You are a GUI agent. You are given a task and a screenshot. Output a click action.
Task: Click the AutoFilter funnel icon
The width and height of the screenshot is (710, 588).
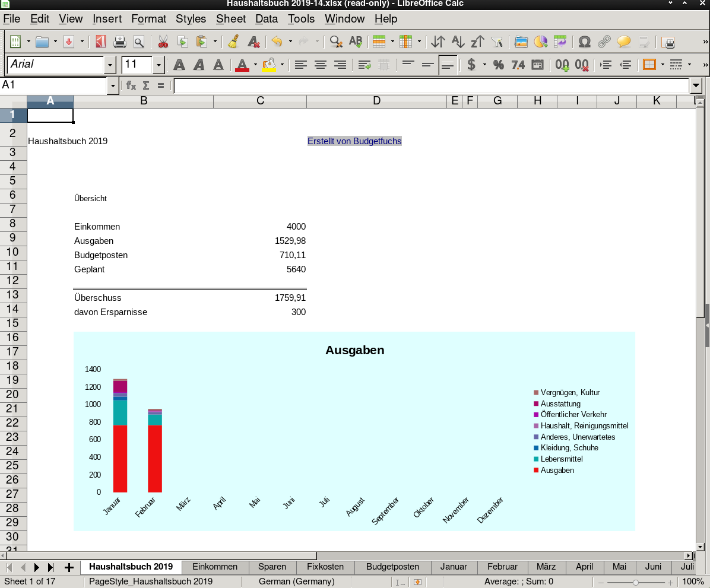(x=497, y=42)
